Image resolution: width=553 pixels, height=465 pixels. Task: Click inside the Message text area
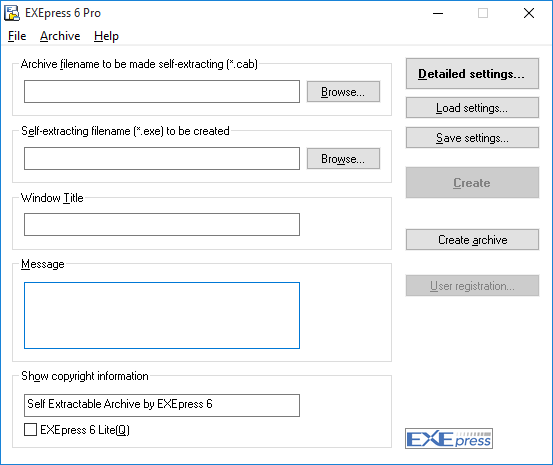coord(162,315)
